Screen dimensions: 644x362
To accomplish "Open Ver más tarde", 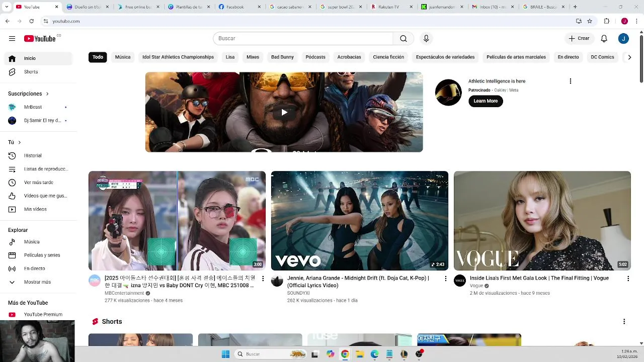I will 38,183.
